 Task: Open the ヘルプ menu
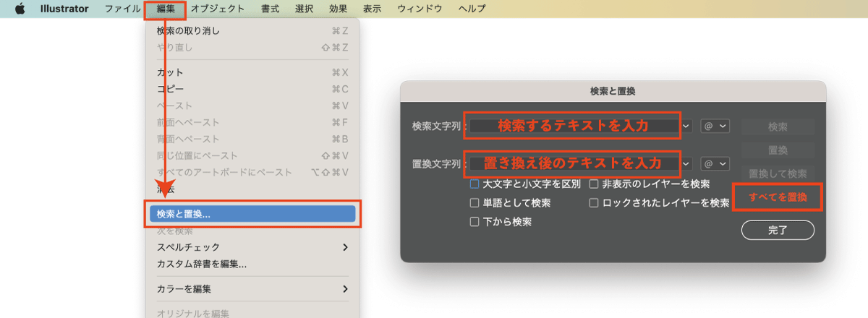[x=472, y=9]
